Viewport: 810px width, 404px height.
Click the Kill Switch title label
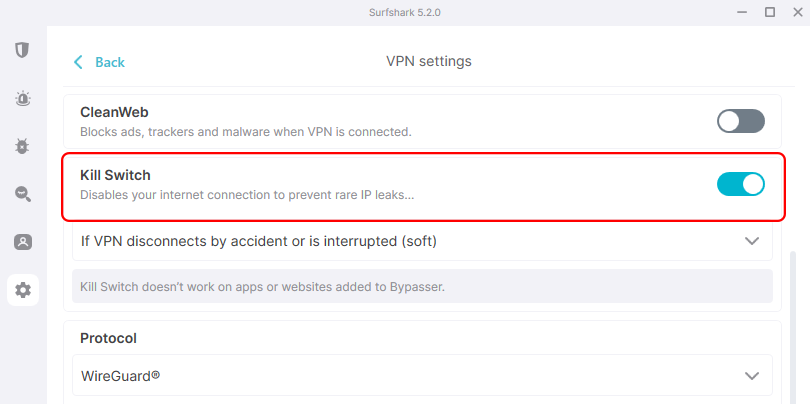pos(115,175)
